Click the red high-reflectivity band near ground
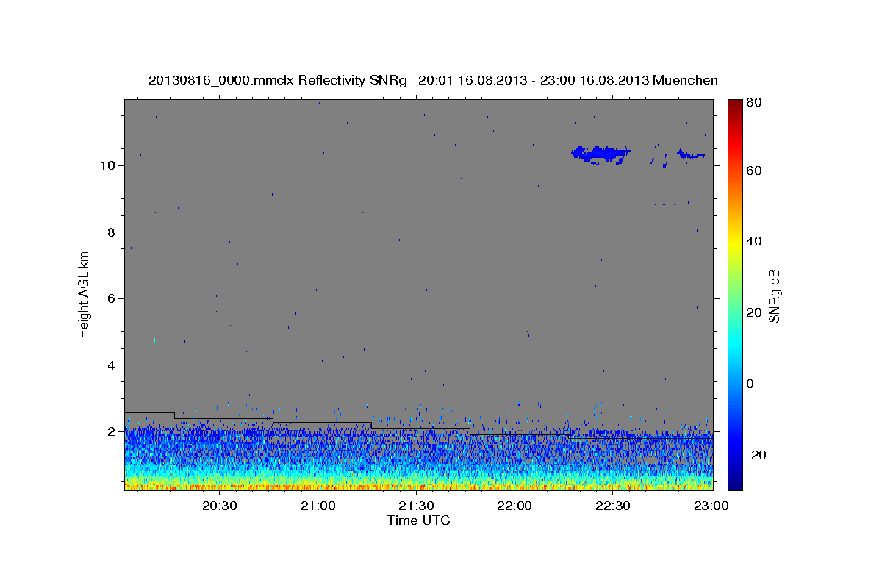This screenshot has width=882, height=588. click(419, 486)
